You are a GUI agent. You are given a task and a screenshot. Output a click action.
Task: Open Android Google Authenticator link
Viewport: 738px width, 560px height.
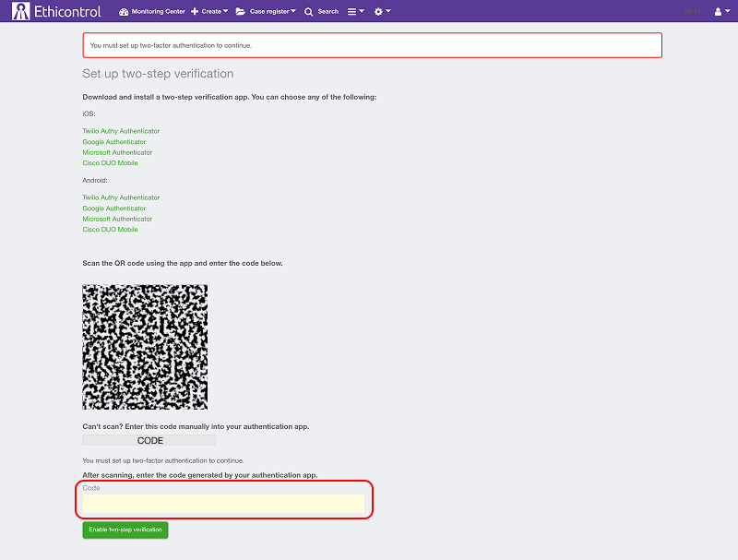(x=114, y=208)
